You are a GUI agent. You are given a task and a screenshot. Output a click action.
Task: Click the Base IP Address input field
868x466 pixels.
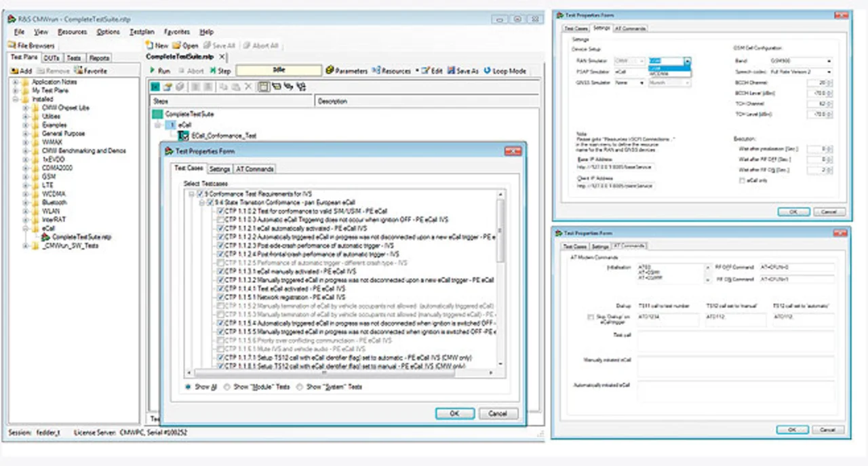point(616,166)
